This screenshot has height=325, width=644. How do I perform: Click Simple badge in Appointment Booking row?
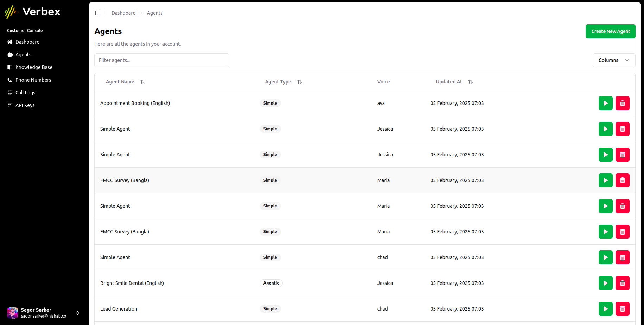tap(270, 103)
